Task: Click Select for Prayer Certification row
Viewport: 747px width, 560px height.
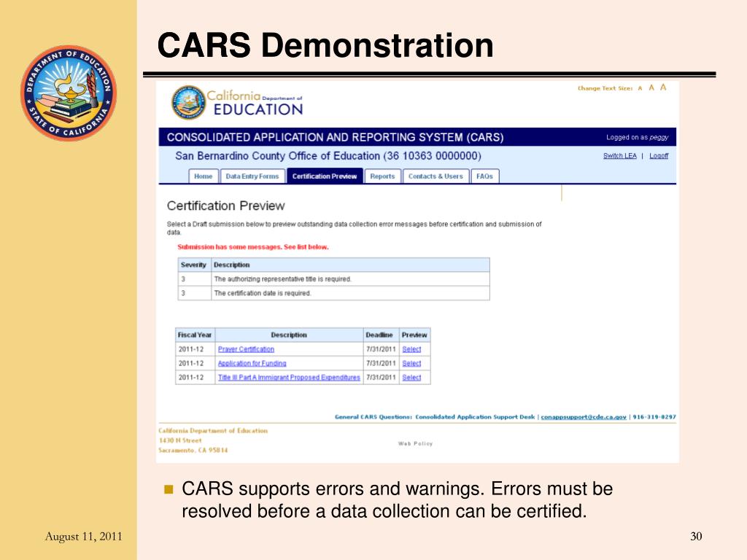Action: 411,349
